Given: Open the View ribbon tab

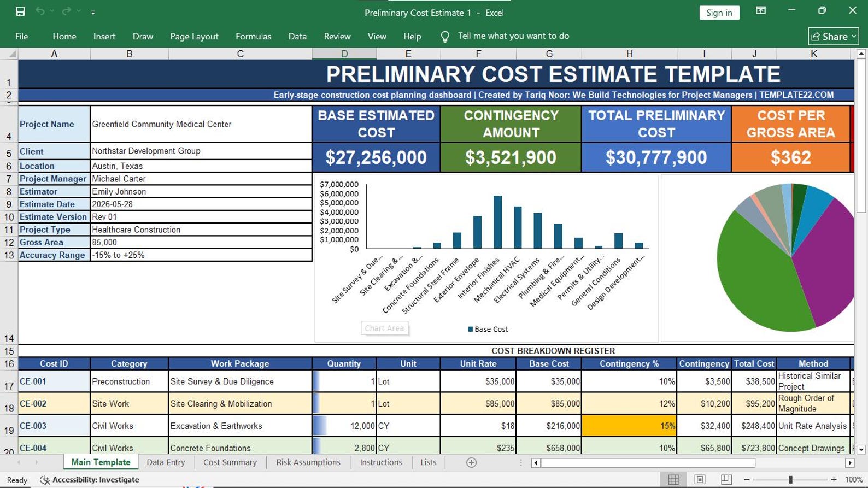Looking at the screenshot, I should (377, 36).
